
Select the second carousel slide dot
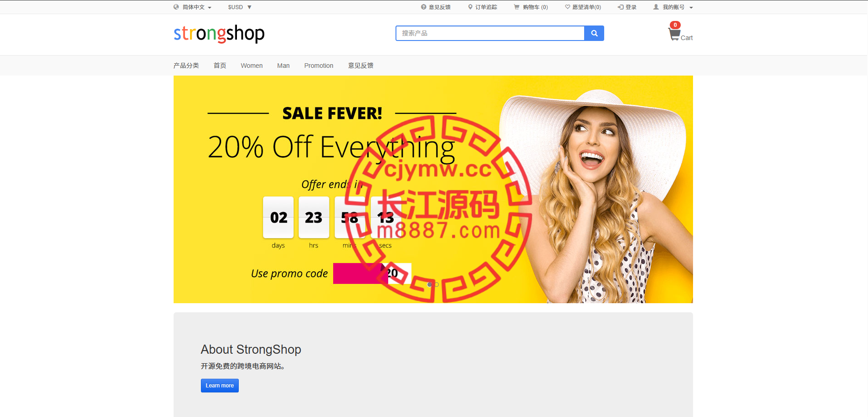(437, 285)
